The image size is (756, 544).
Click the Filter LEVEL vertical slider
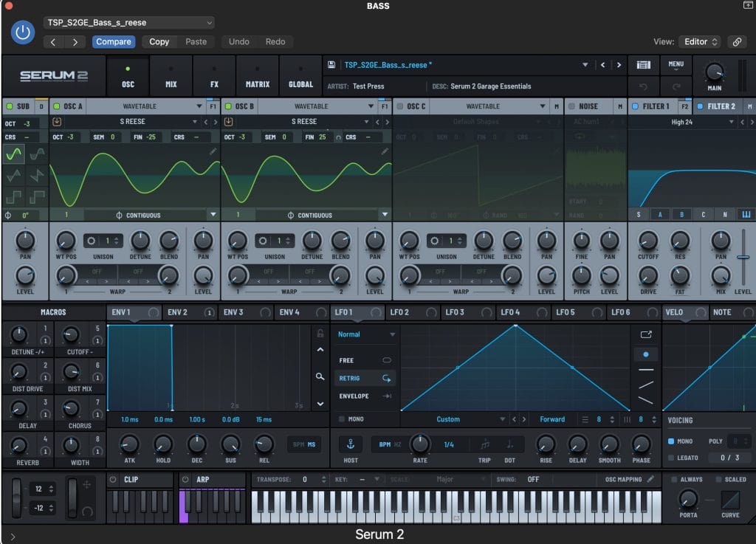point(743,258)
